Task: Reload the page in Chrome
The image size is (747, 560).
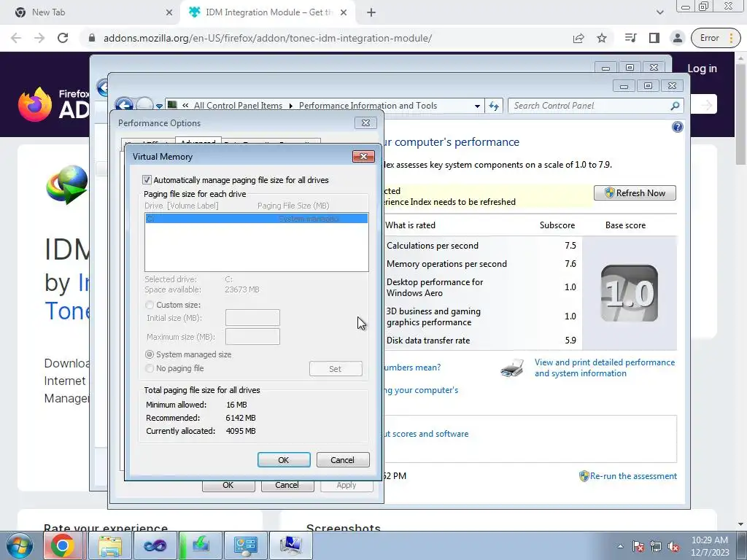Action: 63,38
